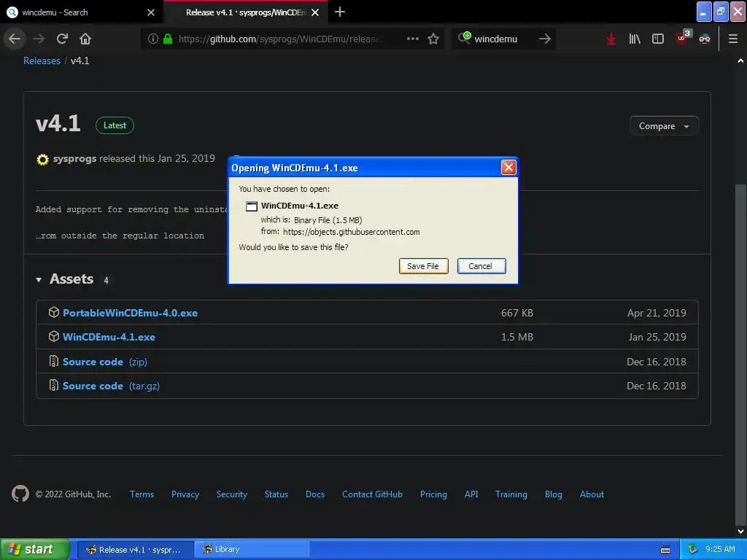The image size is (747, 560).
Task: Download Source code (zip)
Action: pyautogui.click(x=105, y=362)
